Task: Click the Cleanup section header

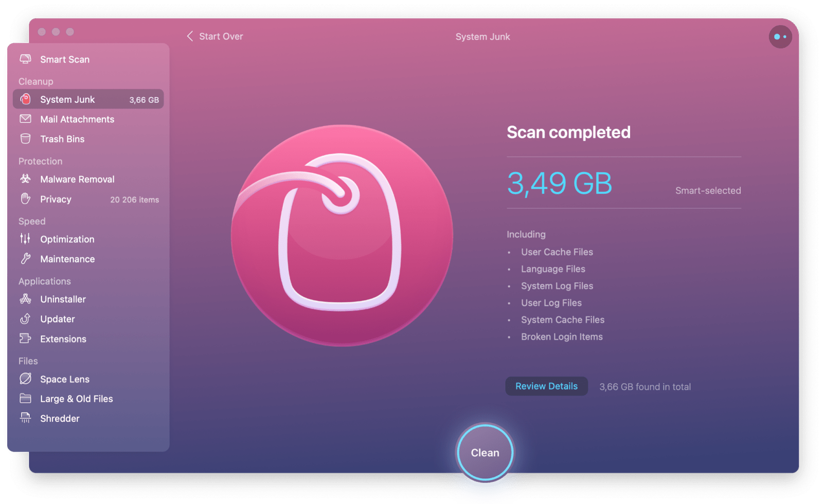Action: (35, 81)
